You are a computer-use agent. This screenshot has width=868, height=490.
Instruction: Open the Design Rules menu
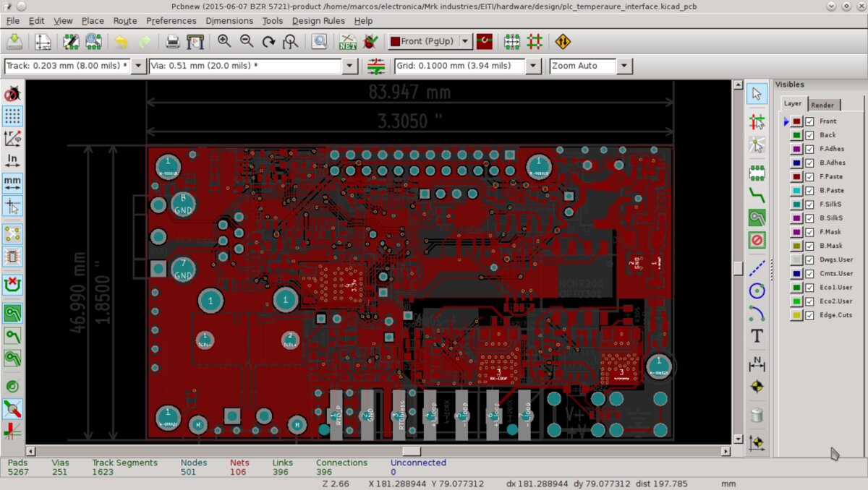click(319, 21)
